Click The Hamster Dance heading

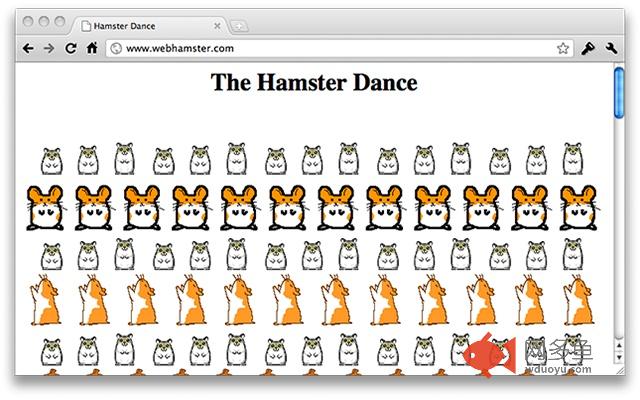coord(314,82)
